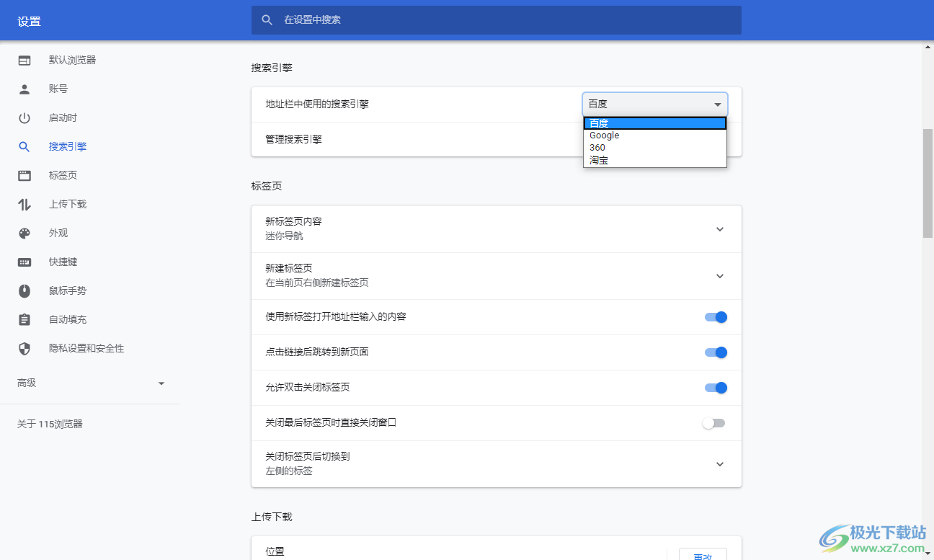This screenshot has width=934, height=560.
Task: Click the 在当前页右侧新建标签页 value text
Action: tap(317, 283)
